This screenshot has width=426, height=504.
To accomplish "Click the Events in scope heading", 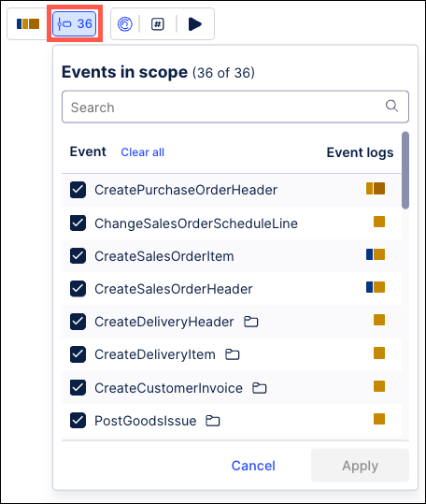I will click(x=124, y=72).
